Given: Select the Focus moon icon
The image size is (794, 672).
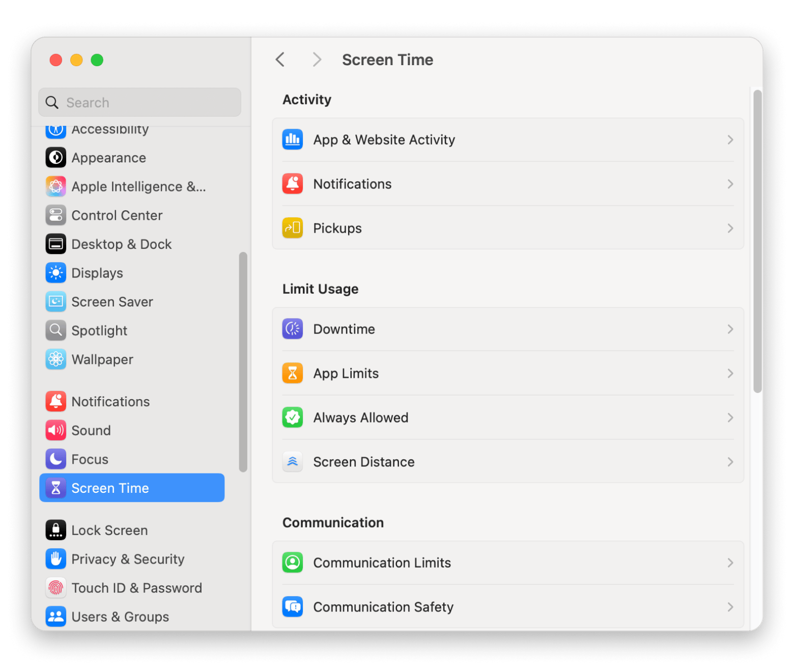Looking at the screenshot, I should coord(56,459).
